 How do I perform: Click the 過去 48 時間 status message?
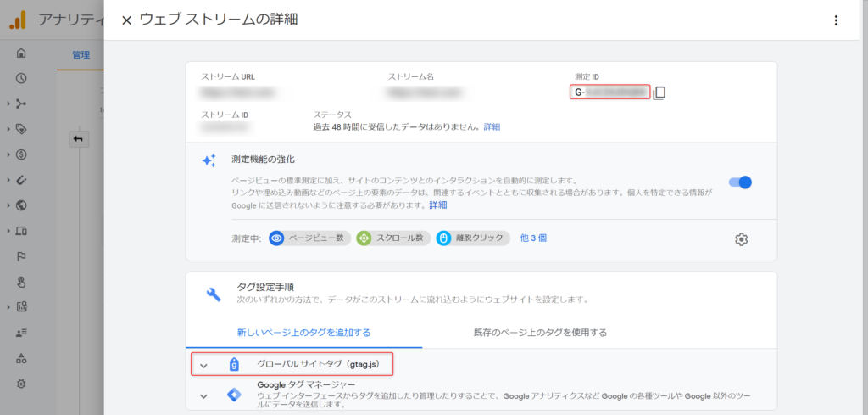[x=397, y=127]
